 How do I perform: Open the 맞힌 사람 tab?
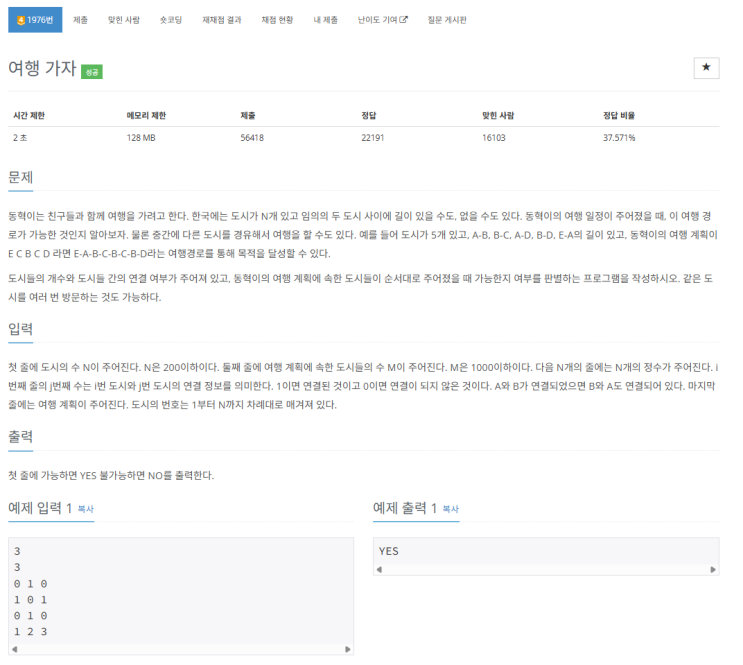(x=124, y=20)
